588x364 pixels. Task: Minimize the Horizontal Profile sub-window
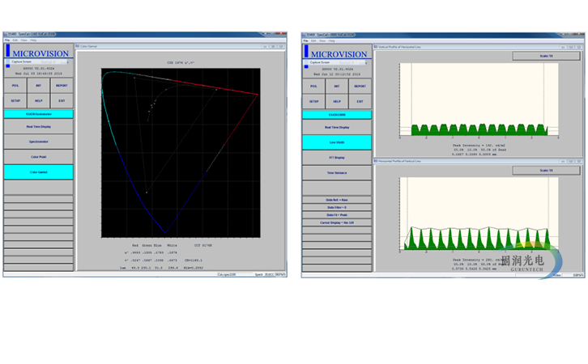coord(563,162)
